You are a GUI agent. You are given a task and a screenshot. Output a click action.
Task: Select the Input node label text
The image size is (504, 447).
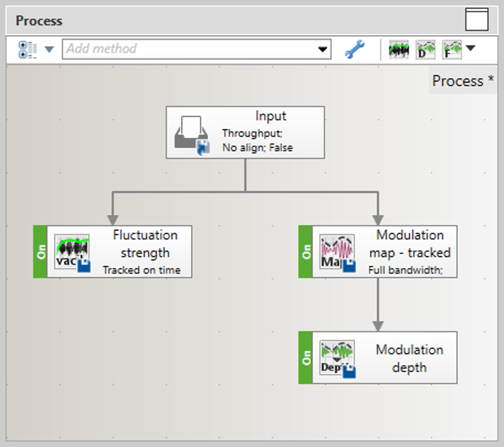coord(270,116)
